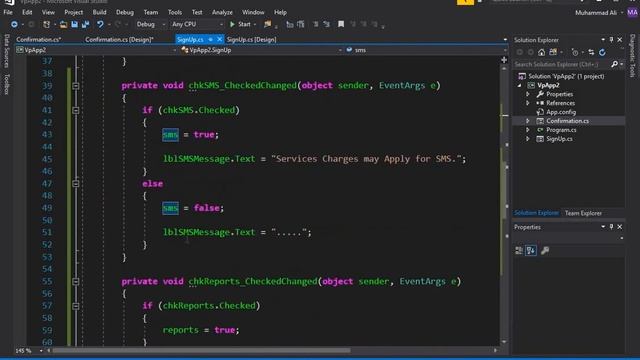Expand the References node

click(x=528, y=103)
